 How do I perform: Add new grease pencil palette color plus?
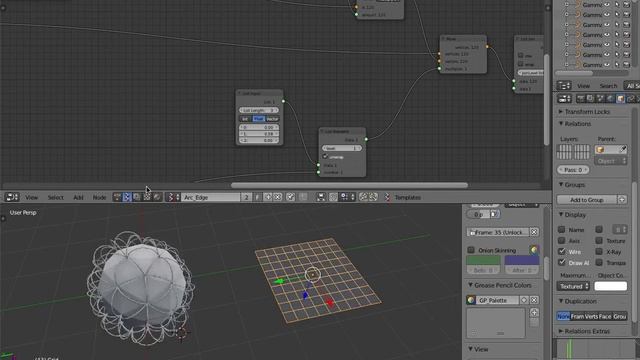tap(534, 313)
